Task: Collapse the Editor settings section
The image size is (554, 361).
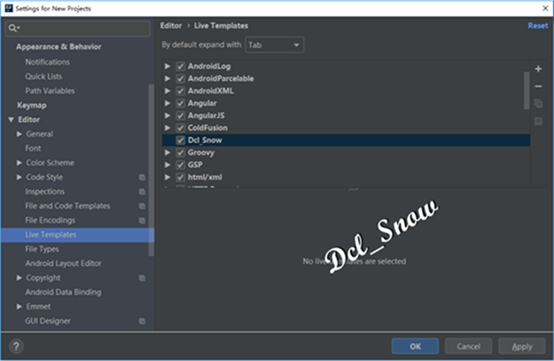Action: click(x=11, y=120)
